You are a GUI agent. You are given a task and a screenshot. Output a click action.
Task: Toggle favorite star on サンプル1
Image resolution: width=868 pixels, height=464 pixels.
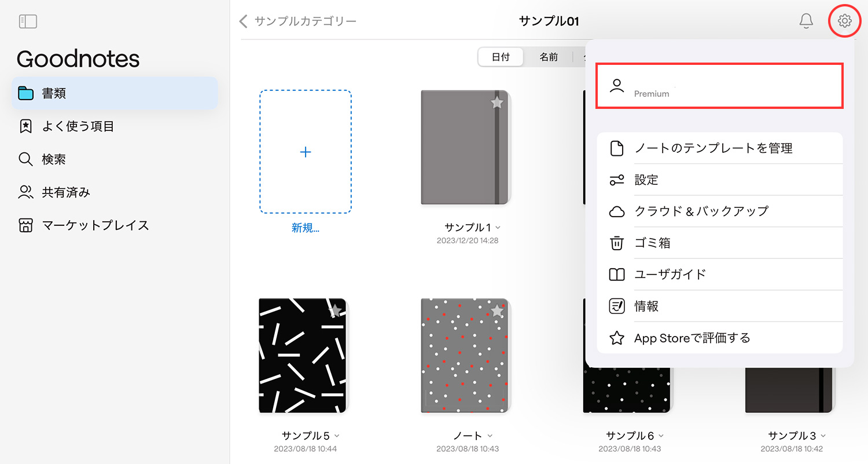(497, 103)
